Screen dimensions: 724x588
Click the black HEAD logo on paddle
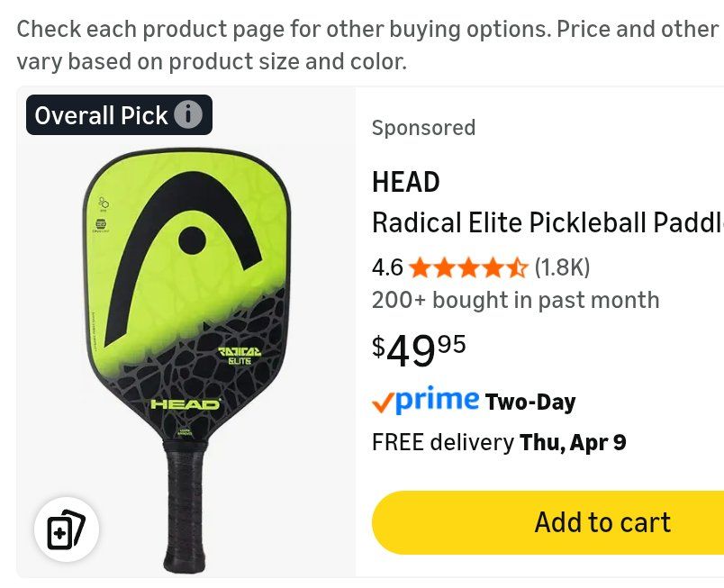(184, 259)
